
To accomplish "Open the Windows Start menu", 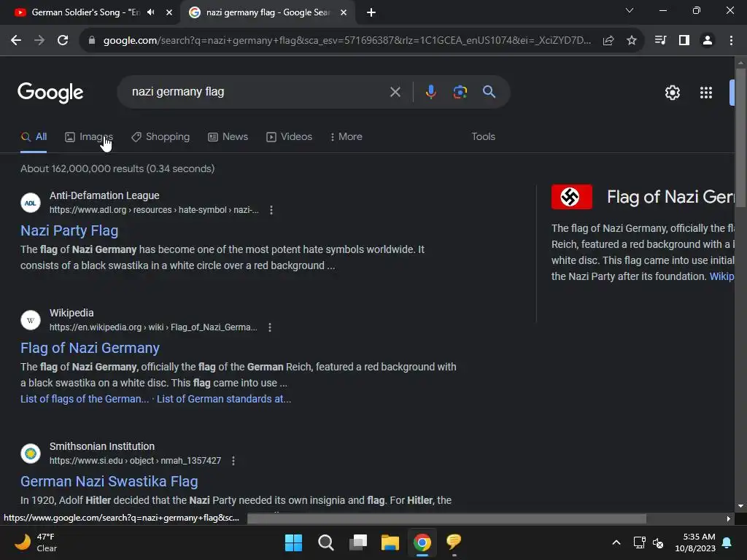I will coord(293,542).
